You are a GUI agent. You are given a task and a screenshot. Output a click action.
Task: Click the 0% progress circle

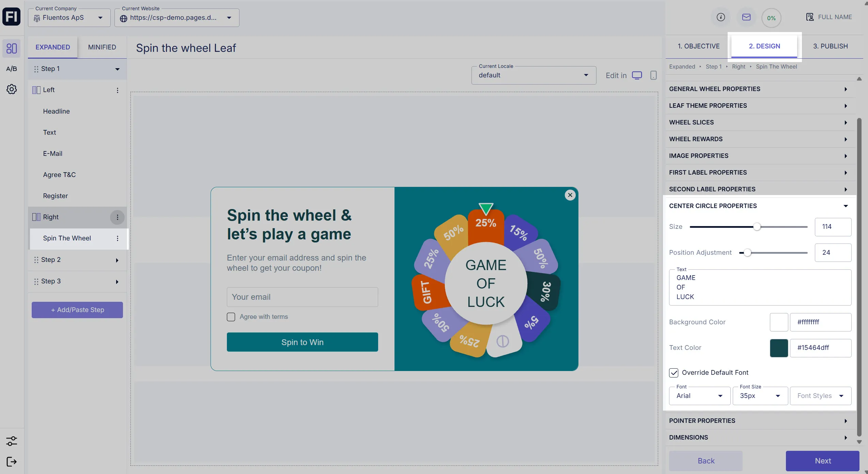coord(771,18)
